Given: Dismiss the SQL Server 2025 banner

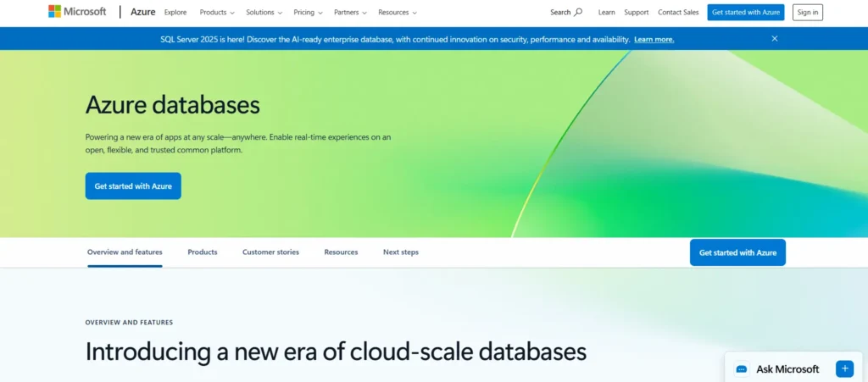Looking at the screenshot, I should tap(775, 39).
